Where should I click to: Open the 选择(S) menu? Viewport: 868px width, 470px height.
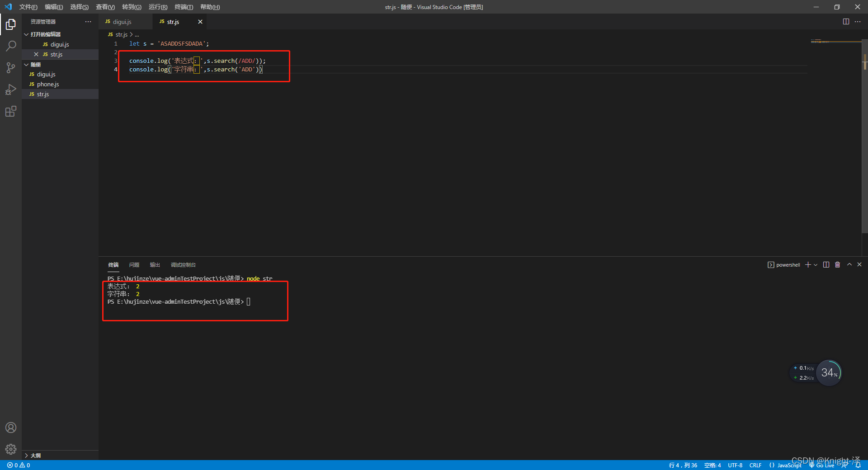click(x=79, y=7)
